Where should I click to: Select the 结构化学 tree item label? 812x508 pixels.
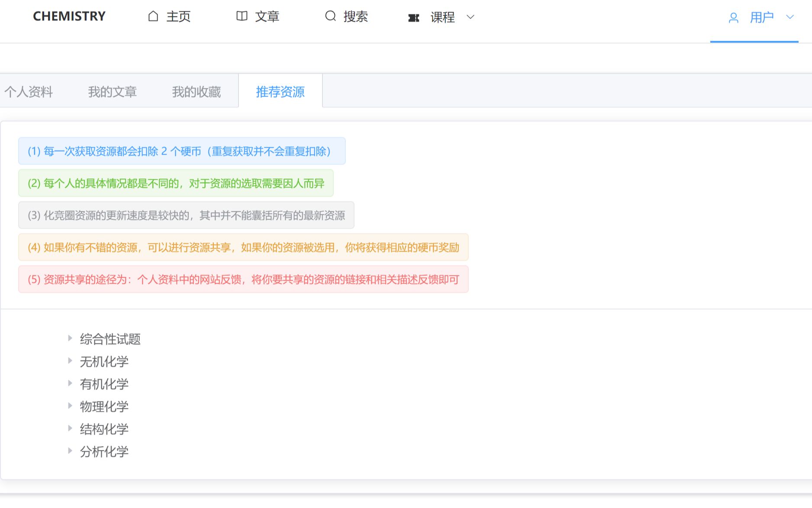click(x=104, y=429)
